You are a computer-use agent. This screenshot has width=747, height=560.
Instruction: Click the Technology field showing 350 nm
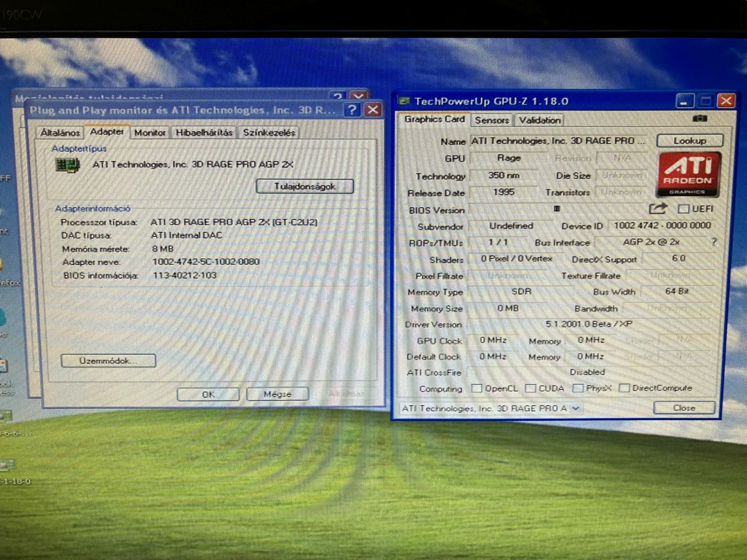coord(504,175)
